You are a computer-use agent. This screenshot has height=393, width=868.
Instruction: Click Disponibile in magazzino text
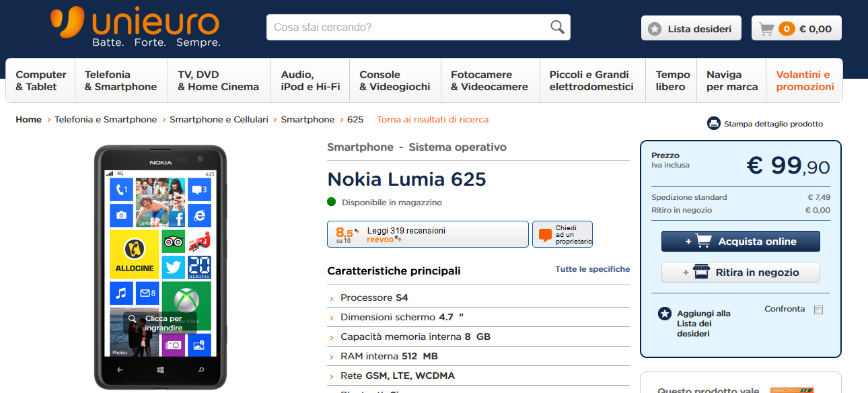coord(392,202)
